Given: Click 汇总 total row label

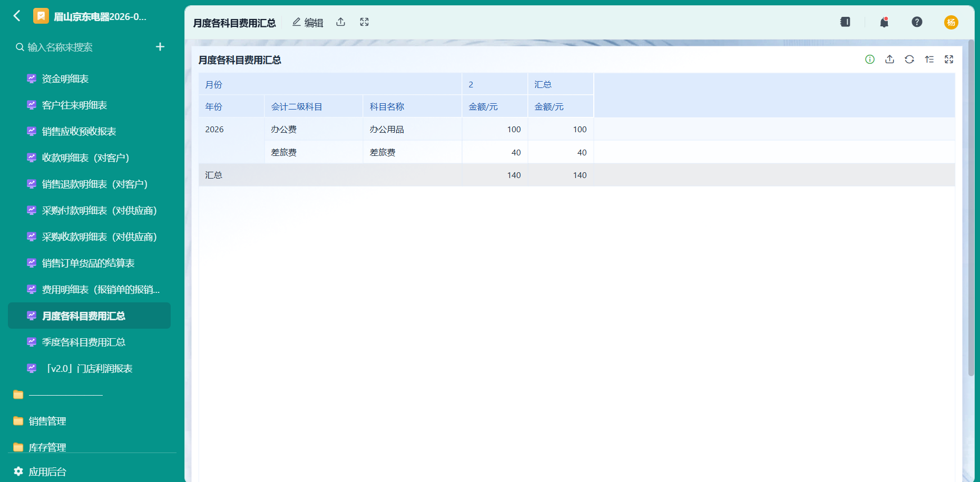Looking at the screenshot, I should tap(213, 175).
